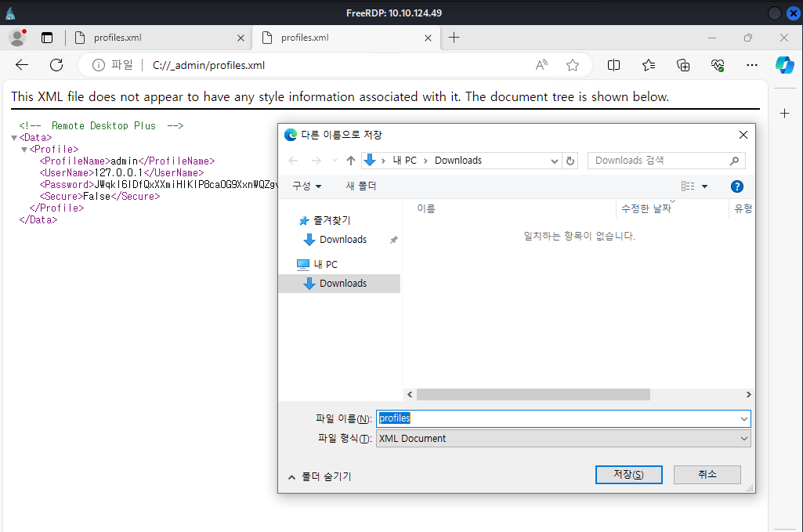Open the Save dialog help icon
Image resolution: width=803 pixels, height=532 pixels.
737,186
